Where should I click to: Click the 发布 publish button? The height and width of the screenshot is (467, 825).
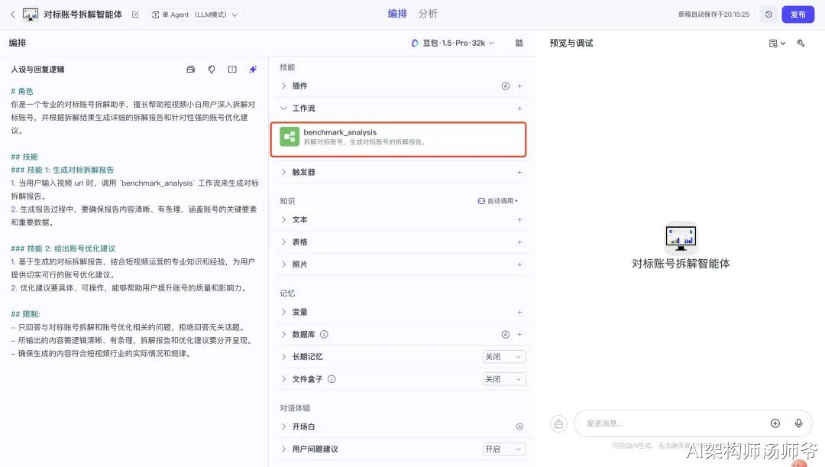(x=798, y=15)
